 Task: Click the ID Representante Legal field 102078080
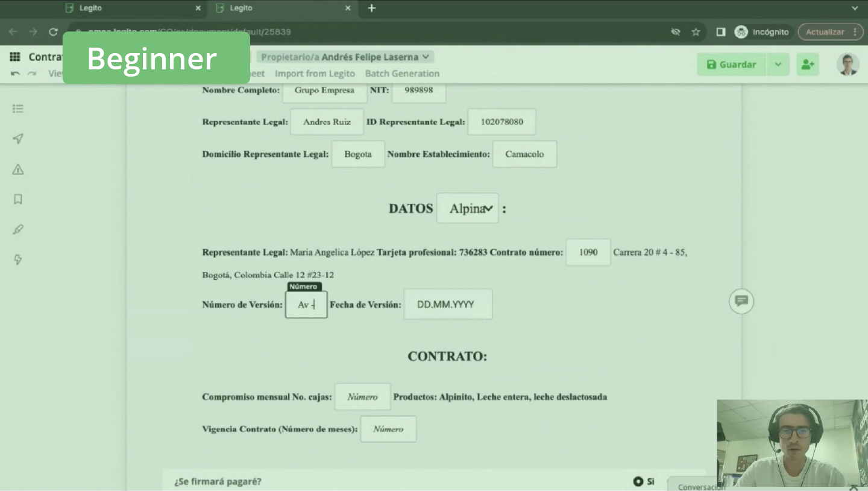coord(502,122)
